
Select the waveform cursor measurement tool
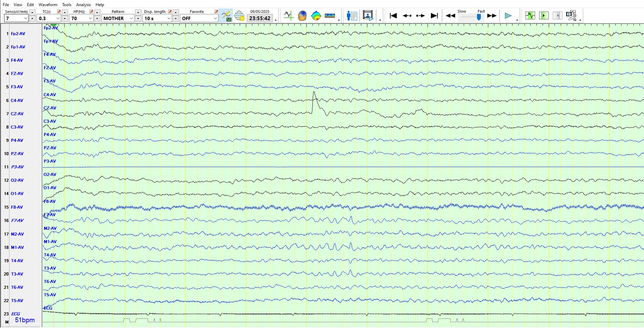click(289, 16)
